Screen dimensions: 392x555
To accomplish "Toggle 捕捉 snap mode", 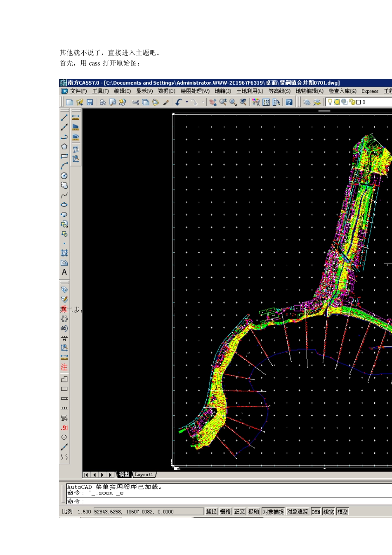I will click(212, 512).
